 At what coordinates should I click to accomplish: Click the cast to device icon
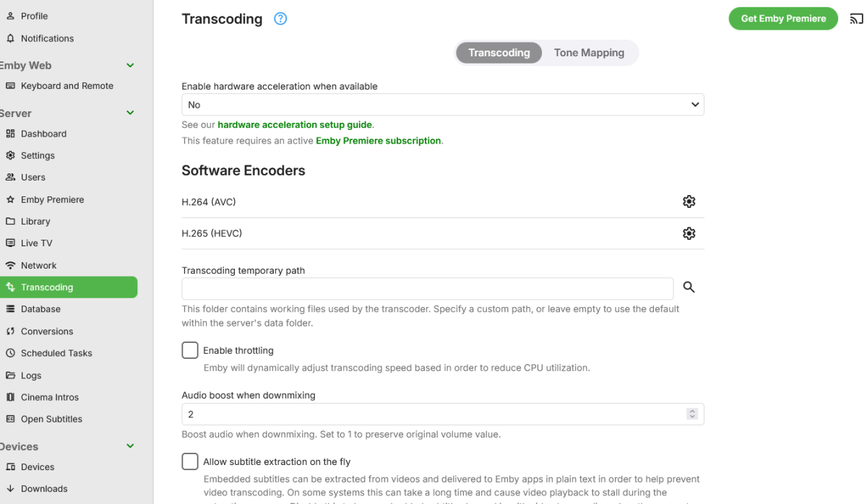[x=856, y=19]
